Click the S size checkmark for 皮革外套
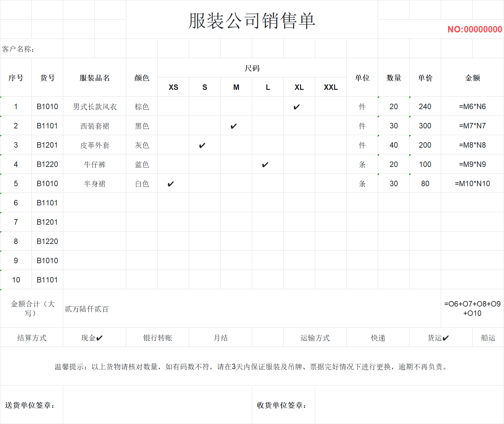 (202, 145)
